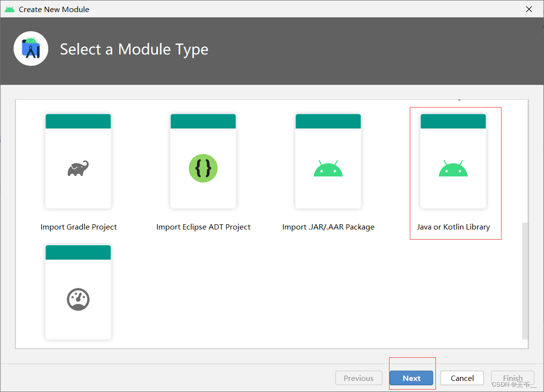
Task: Click the Finish button
Action: (513, 378)
